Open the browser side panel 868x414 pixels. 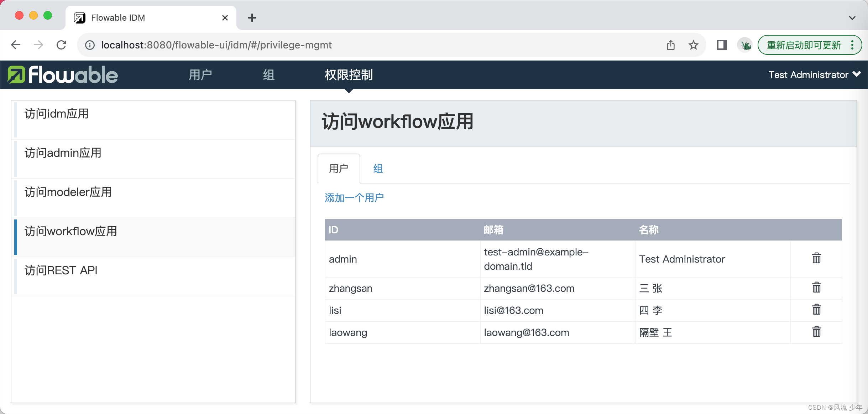point(722,45)
